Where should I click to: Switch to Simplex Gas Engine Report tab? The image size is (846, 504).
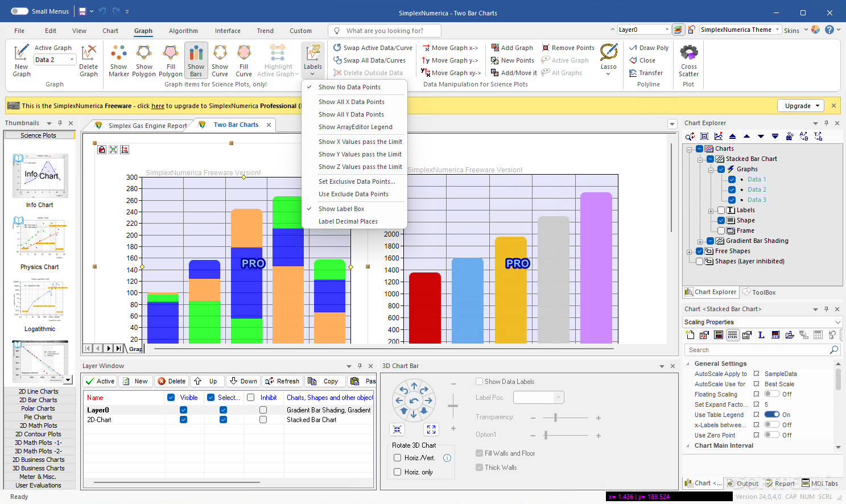coord(147,126)
